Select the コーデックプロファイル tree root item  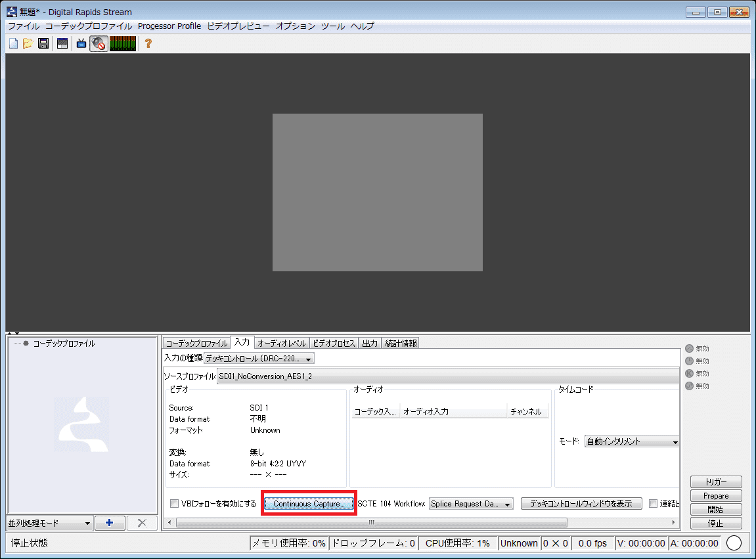[64, 344]
